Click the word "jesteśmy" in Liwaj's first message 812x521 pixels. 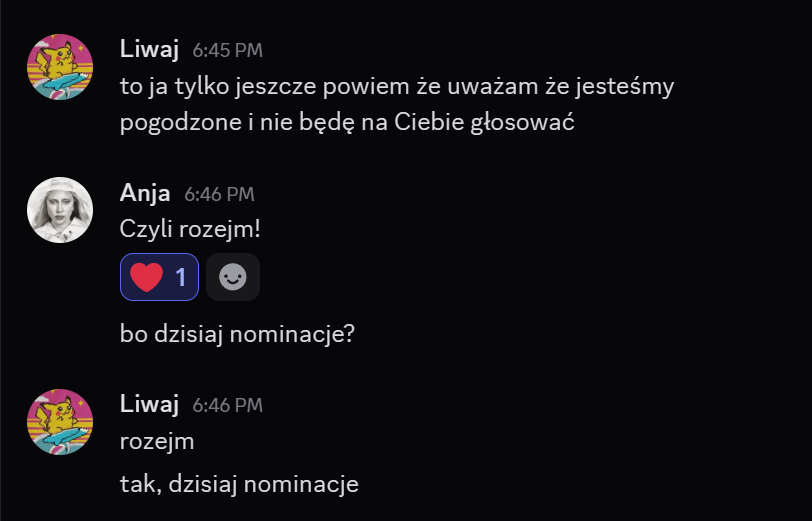(625, 86)
